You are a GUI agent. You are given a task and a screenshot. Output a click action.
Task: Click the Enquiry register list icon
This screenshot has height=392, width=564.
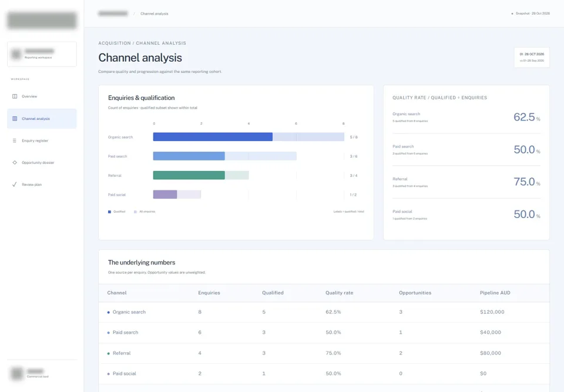(x=14, y=140)
